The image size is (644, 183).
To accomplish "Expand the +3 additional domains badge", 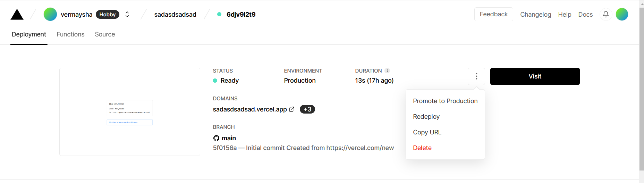I will point(307,109).
